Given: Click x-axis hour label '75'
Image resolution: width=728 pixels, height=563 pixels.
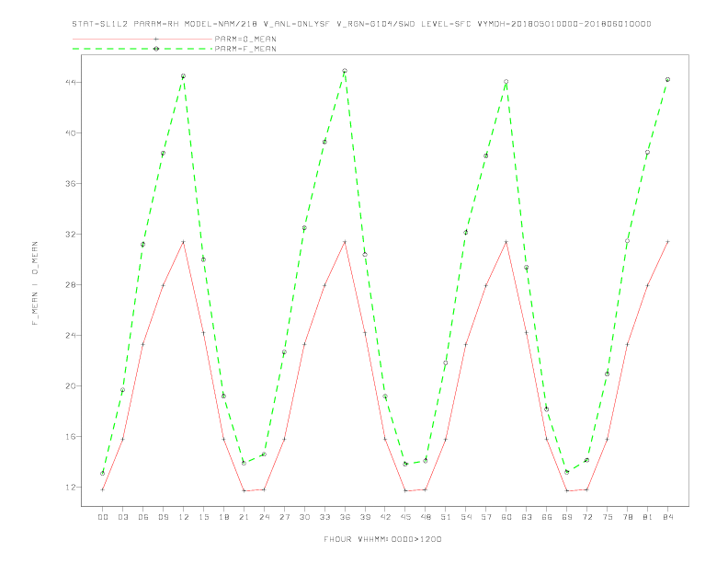Looking at the screenshot, I should [608, 517].
